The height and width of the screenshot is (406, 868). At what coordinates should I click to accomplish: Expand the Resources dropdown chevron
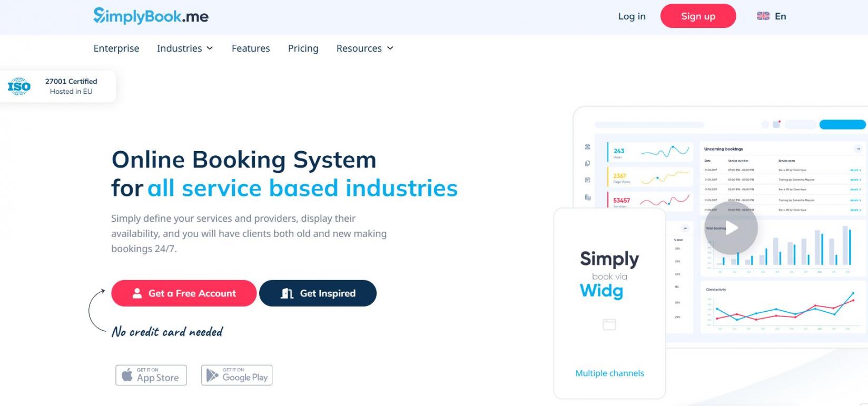coord(390,48)
